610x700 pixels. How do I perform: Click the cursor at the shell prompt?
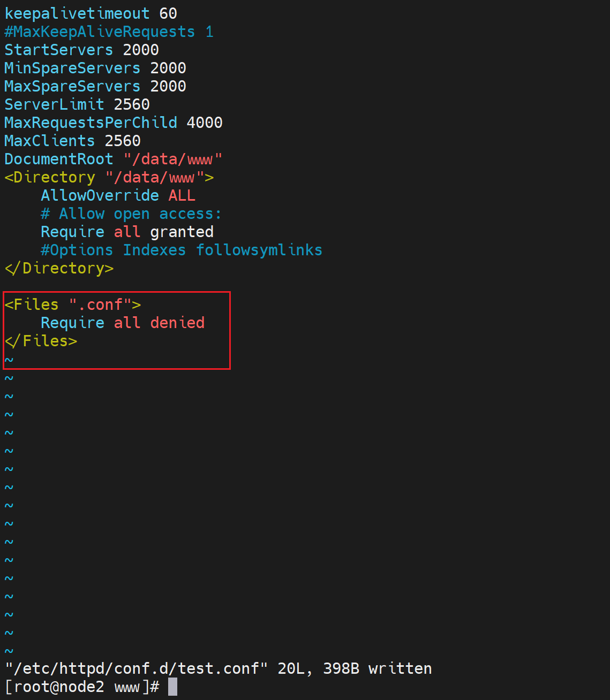click(x=172, y=687)
